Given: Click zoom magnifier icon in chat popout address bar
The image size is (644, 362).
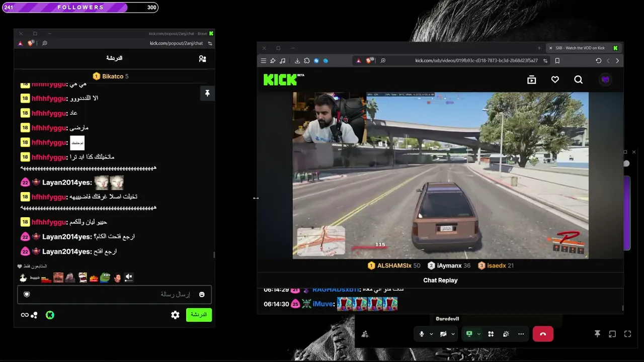Looking at the screenshot, I should (45, 43).
